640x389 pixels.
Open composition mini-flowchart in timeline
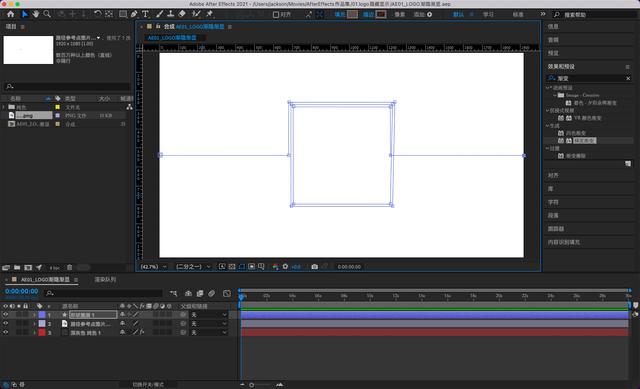click(173, 293)
